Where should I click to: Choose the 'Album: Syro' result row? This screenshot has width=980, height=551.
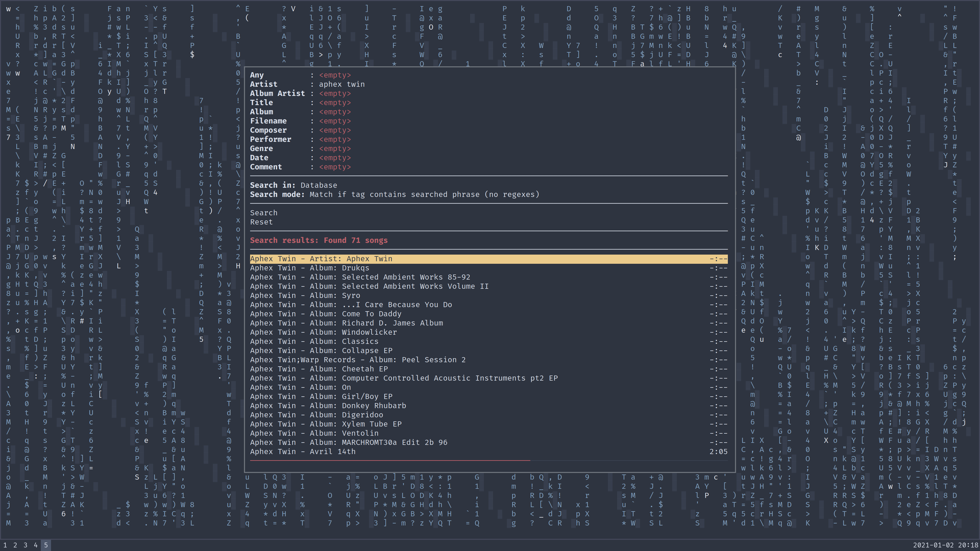point(305,295)
